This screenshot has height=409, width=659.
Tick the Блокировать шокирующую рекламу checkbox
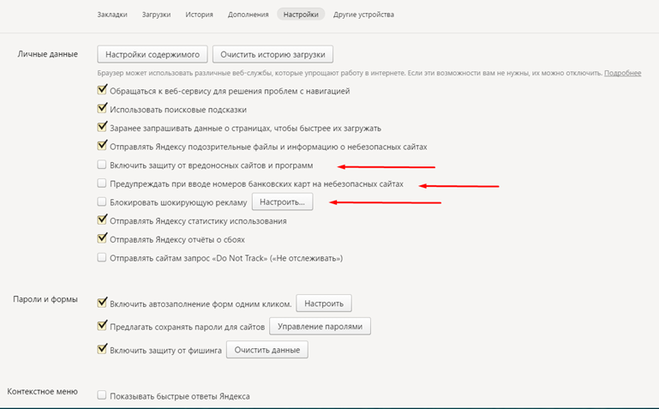(x=102, y=202)
